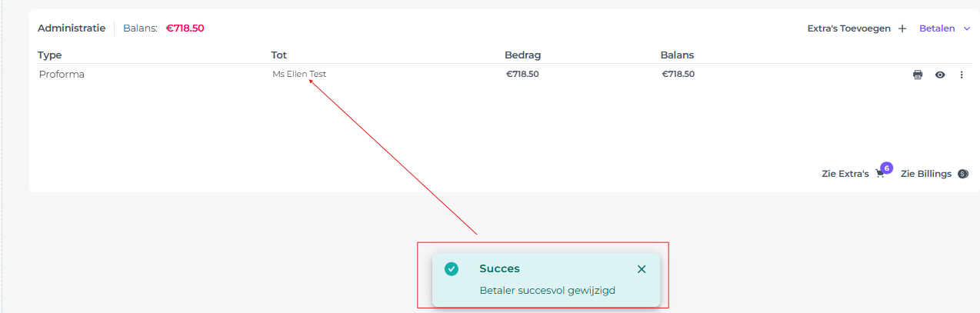This screenshot has height=313, width=980.
Task: Click the red Balans amount €718.50 at top
Action: tap(185, 28)
